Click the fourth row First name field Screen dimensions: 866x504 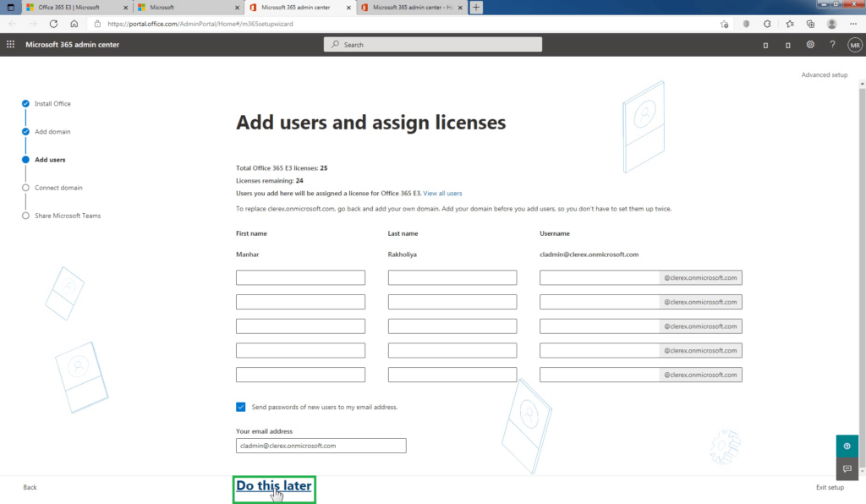(300, 351)
